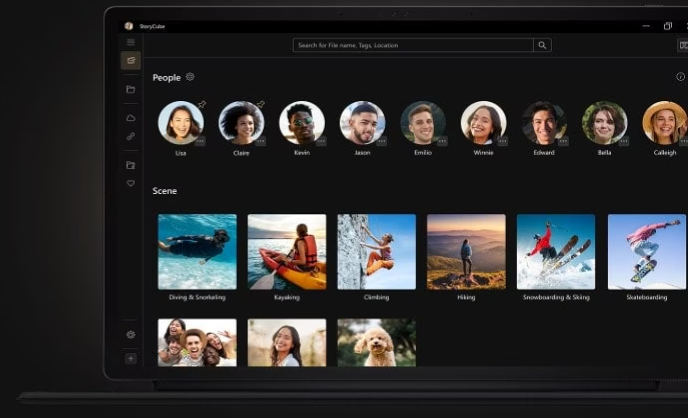Select Emilio's profile photo
The height and width of the screenshot is (418, 688).
click(423, 122)
